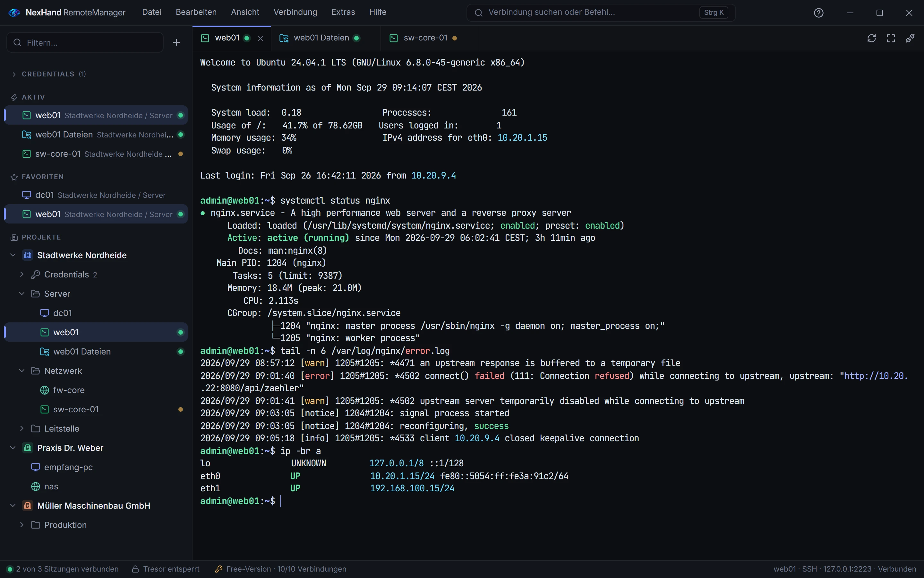Switch to the web01 Dateien tab
Screen dimensions: 924x578
coord(326,38)
